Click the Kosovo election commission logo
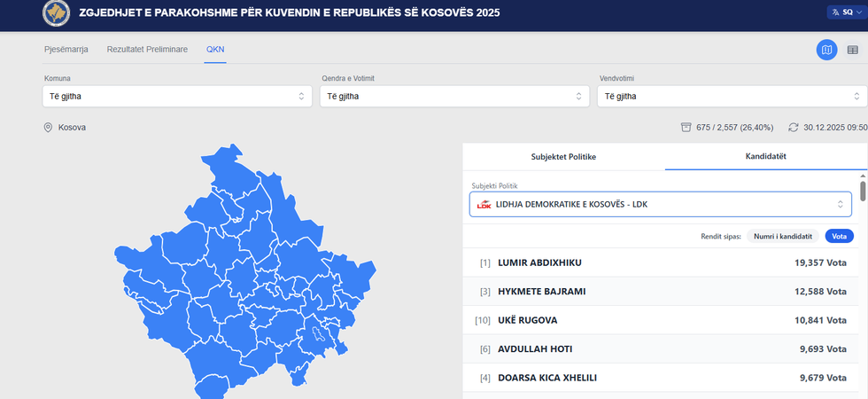 55,12
